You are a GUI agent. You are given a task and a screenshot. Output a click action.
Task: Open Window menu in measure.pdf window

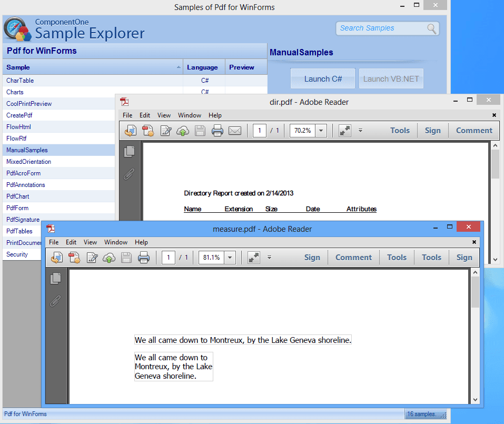coord(116,242)
